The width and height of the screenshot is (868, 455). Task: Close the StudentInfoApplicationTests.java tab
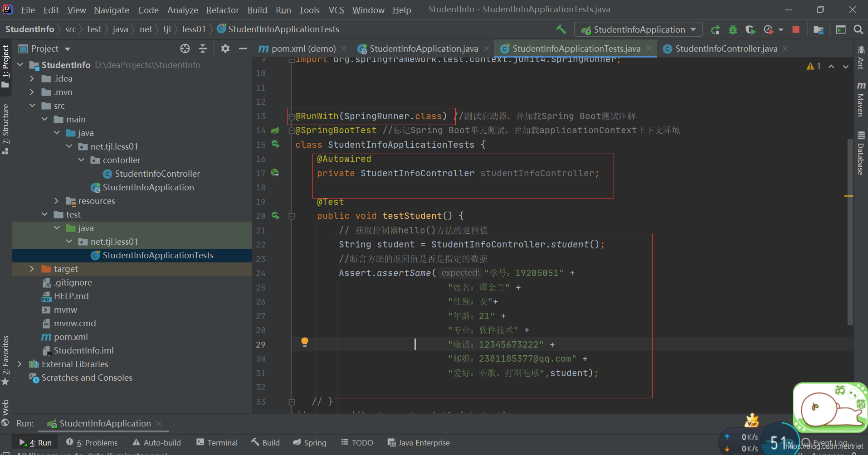click(649, 48)
